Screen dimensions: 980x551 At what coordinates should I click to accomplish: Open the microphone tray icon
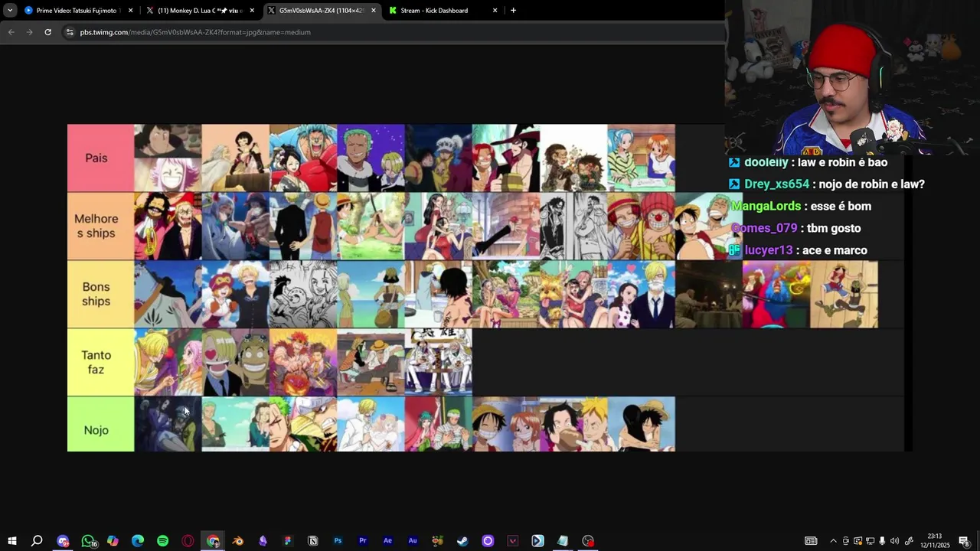(882, 541)
